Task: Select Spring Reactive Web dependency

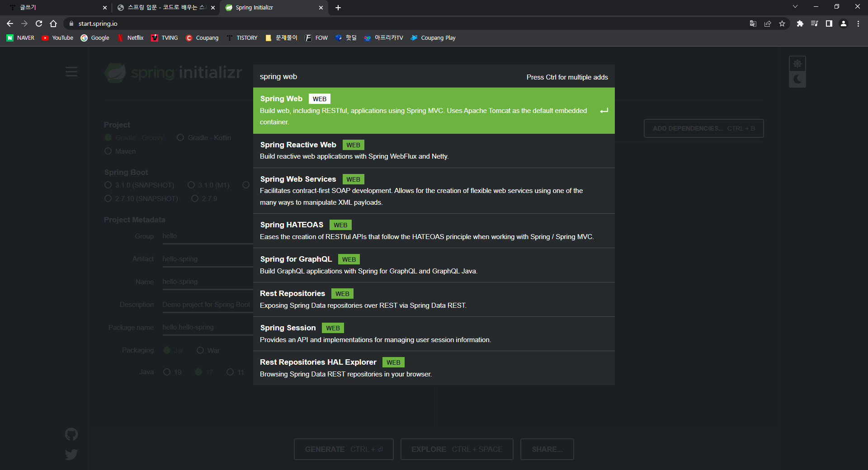Action: click(434, 150)
